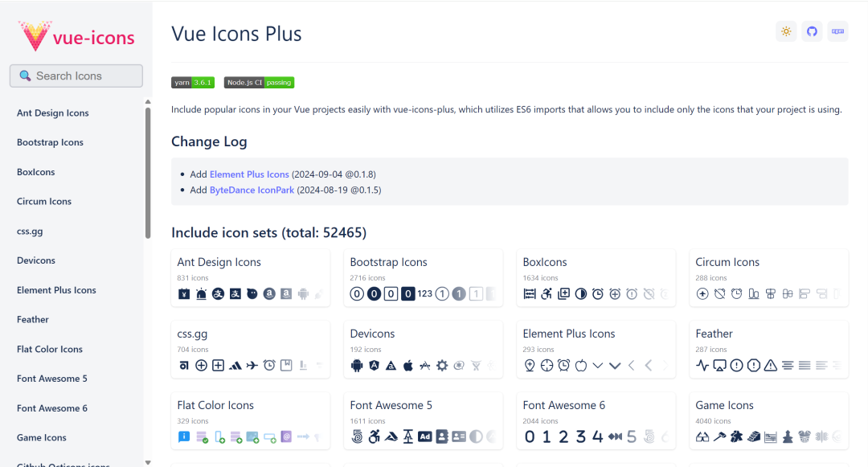Open Devicons from the sidebar
The width and height of the screenshot is (868, 467).
click(x=36, y=260)
